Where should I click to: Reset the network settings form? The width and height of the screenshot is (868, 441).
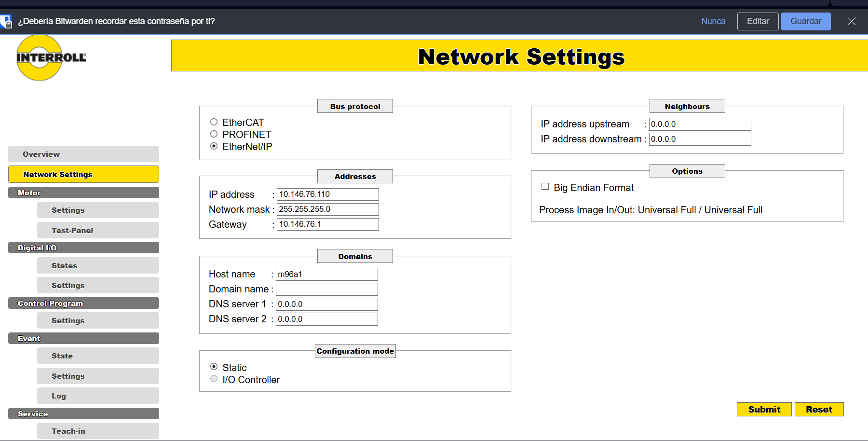pyautogui.click(x=819, y=409)
